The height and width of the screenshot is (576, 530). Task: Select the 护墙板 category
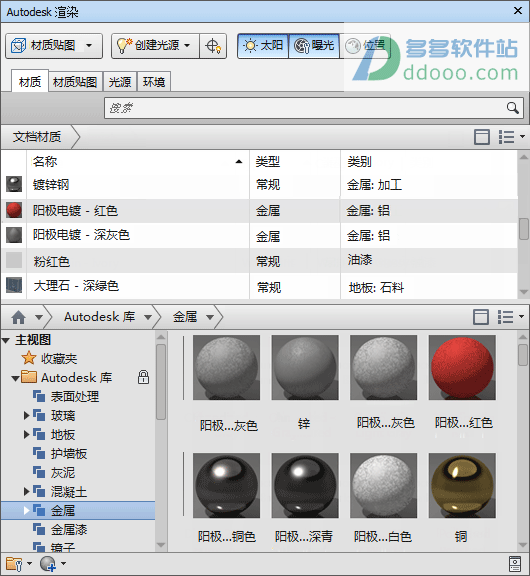60,454
